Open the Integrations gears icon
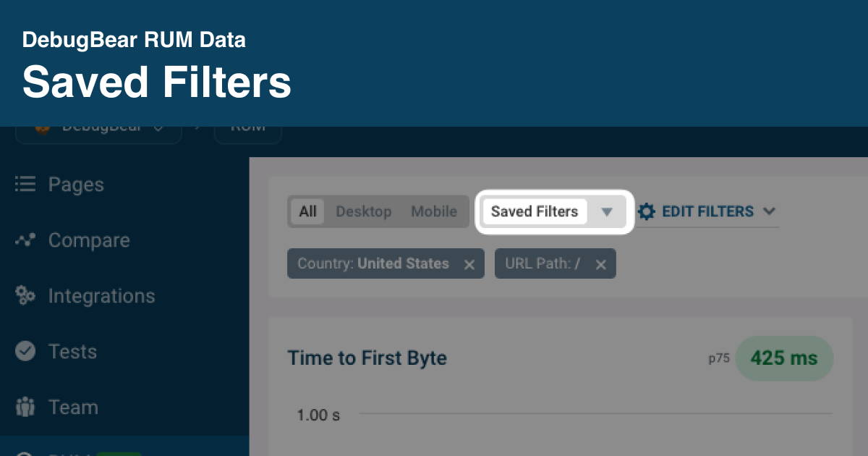Screen dimensions: 868x456 pos(25,295)
